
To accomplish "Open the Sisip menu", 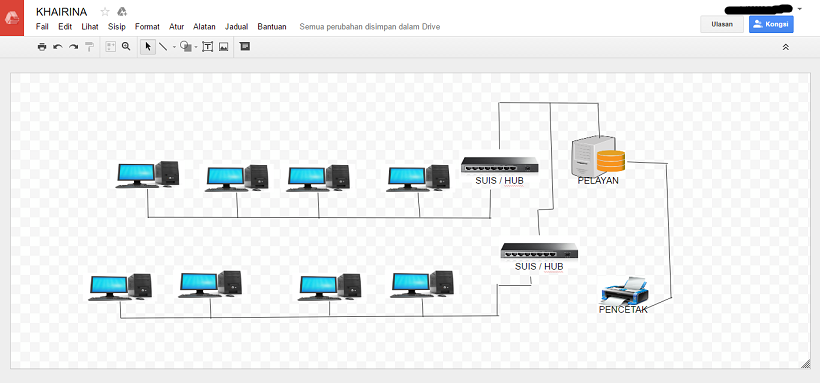I will click(117, 26).
